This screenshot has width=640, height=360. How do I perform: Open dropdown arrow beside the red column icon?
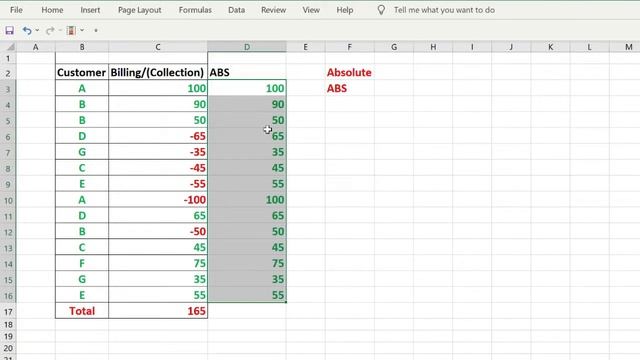point(82,30)
